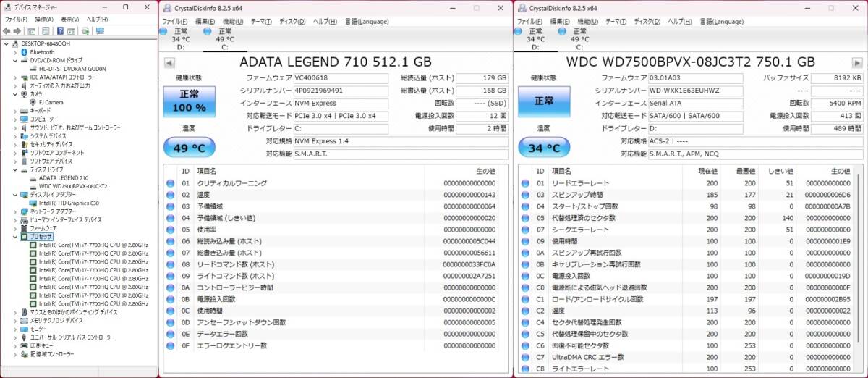This screenshot has height=378, width=868.
Task: Expand ユニバーサル シリアル バス コントローラー category
Action: 16,337
